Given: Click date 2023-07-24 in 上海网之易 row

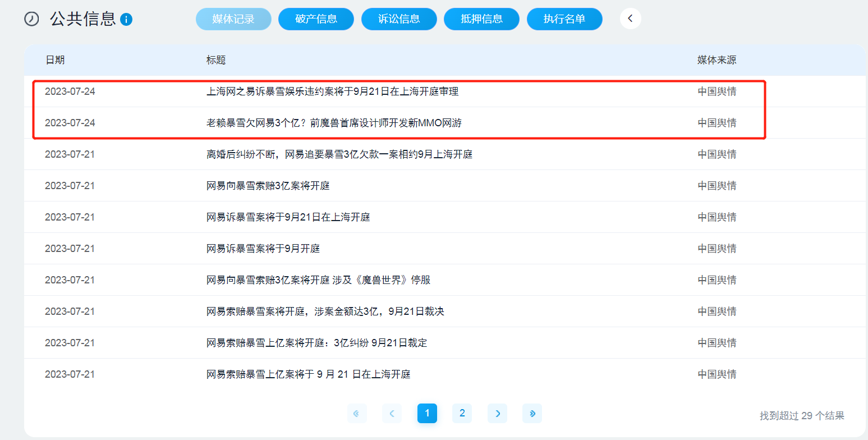Looking at the screenshot, I should (x=70, y=91).
